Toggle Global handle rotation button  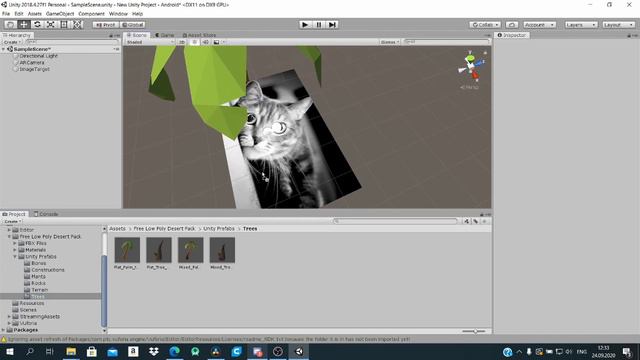(133, 25)
